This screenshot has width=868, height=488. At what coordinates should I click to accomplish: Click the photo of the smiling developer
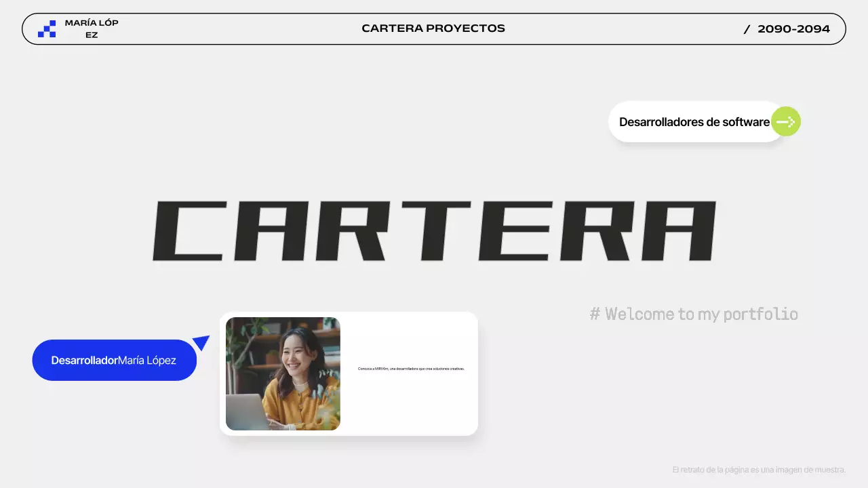283,373
